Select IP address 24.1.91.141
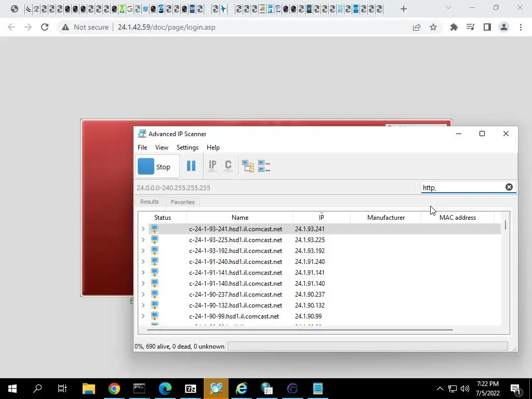532x399 pixels. (x=310, y=272)
